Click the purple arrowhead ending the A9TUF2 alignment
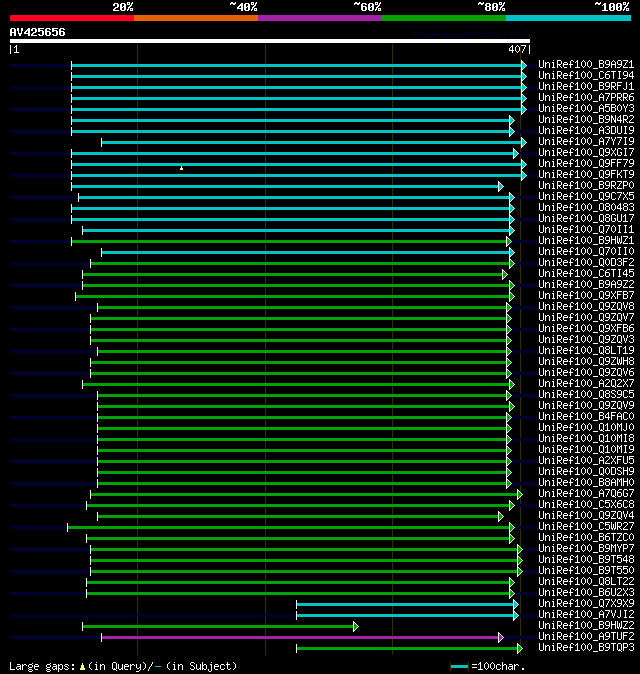 pos(501,637)
